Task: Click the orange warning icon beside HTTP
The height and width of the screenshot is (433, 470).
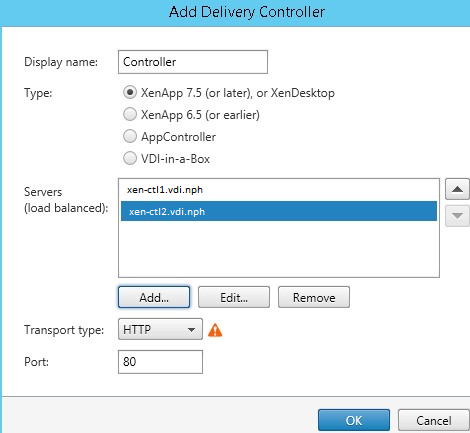Action: [215, 330]
